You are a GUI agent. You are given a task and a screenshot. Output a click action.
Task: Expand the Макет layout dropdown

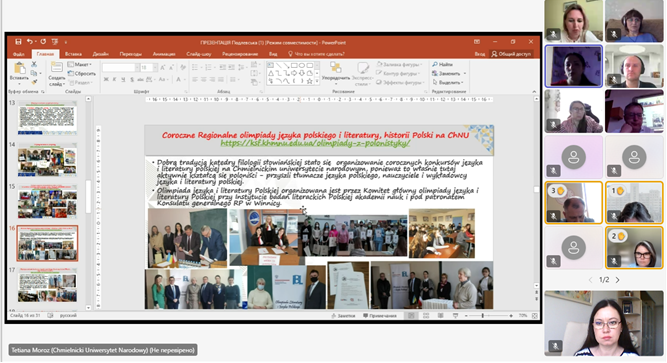point(80,65)
